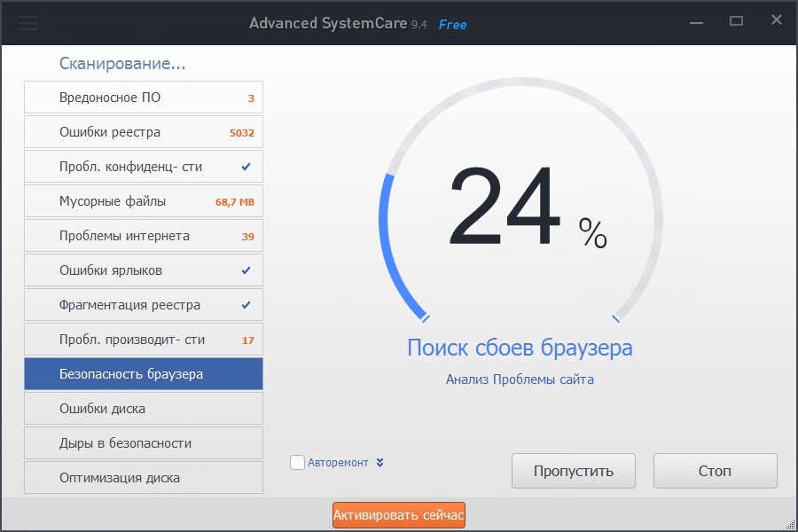This screenshot has width=798, height=532.
Task: Click the internet problems count 39
Action: (248, 237)
